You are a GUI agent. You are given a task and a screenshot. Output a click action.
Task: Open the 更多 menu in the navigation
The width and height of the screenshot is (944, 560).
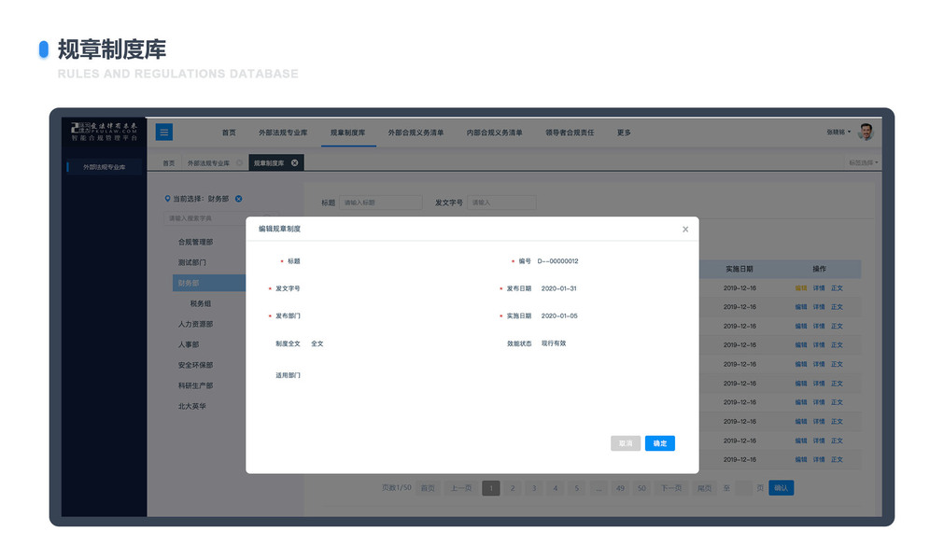[624, 133]
